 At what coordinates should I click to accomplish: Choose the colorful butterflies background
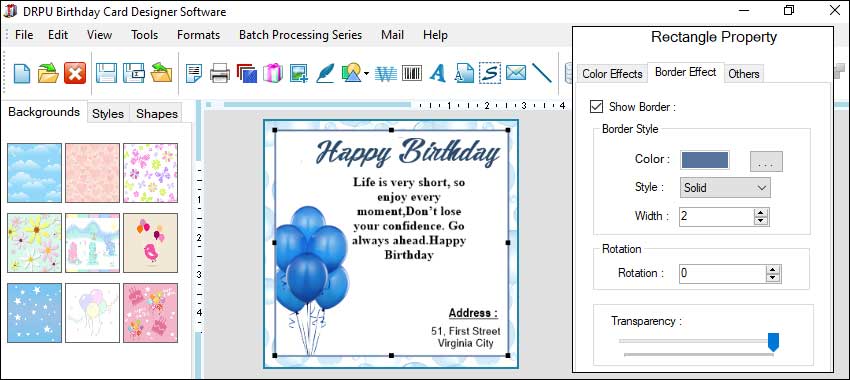tap(150, 173)
